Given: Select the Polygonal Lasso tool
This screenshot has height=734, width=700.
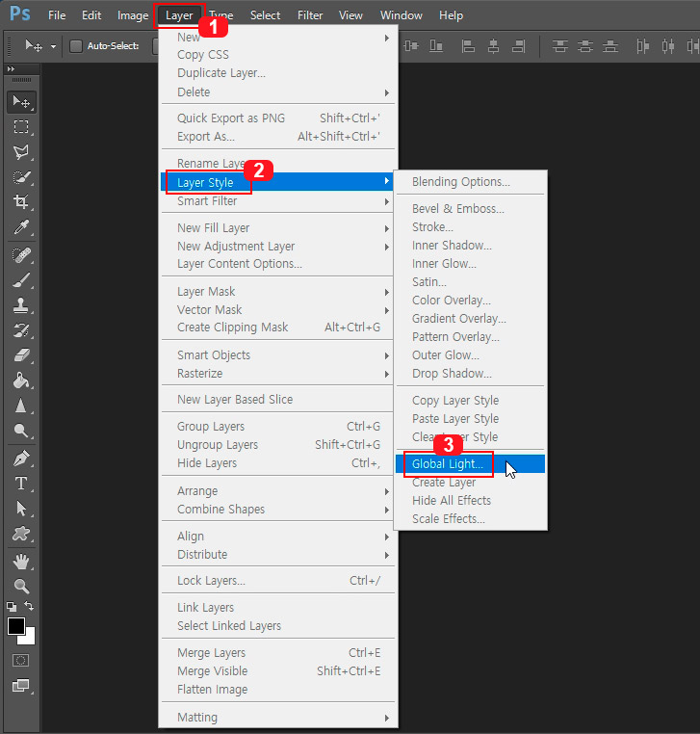Looking at the screenshot, I should [x=21, y=152].
